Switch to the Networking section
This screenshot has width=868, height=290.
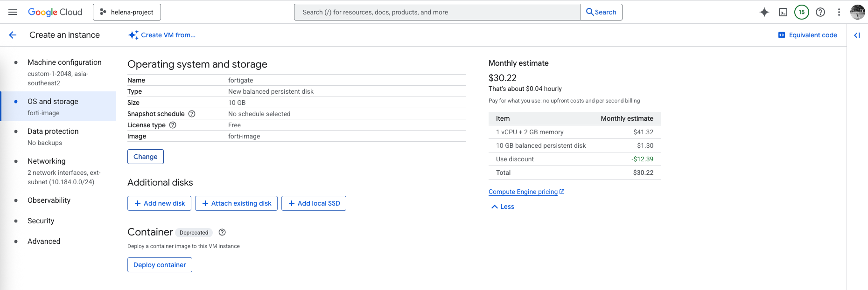click(x=47, y=161)
